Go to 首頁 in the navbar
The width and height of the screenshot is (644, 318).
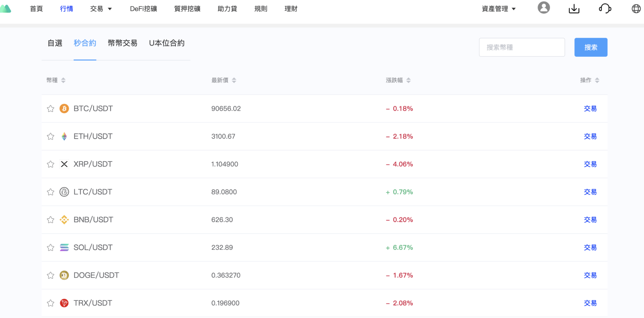click(36, 9)
